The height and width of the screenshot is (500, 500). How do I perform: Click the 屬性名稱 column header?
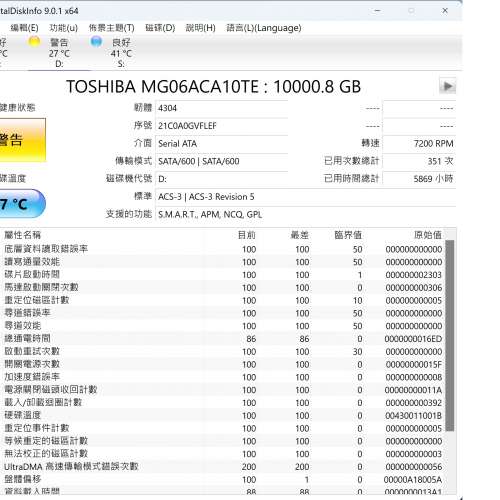[22, 235]
